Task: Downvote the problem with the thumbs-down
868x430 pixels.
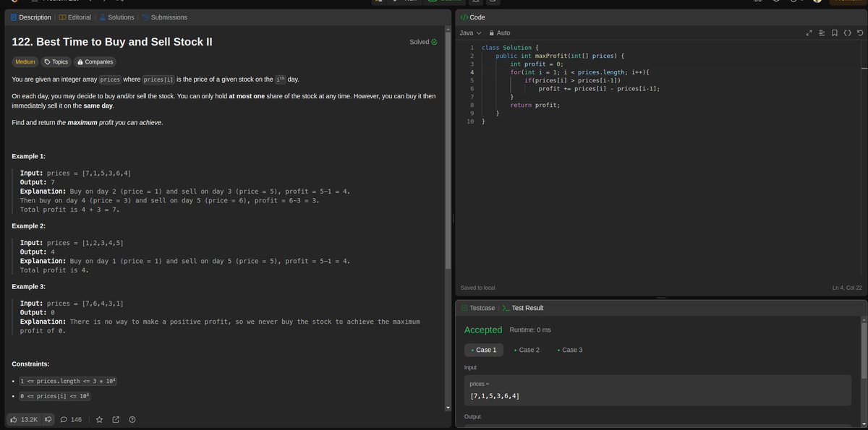Action: 48,419
